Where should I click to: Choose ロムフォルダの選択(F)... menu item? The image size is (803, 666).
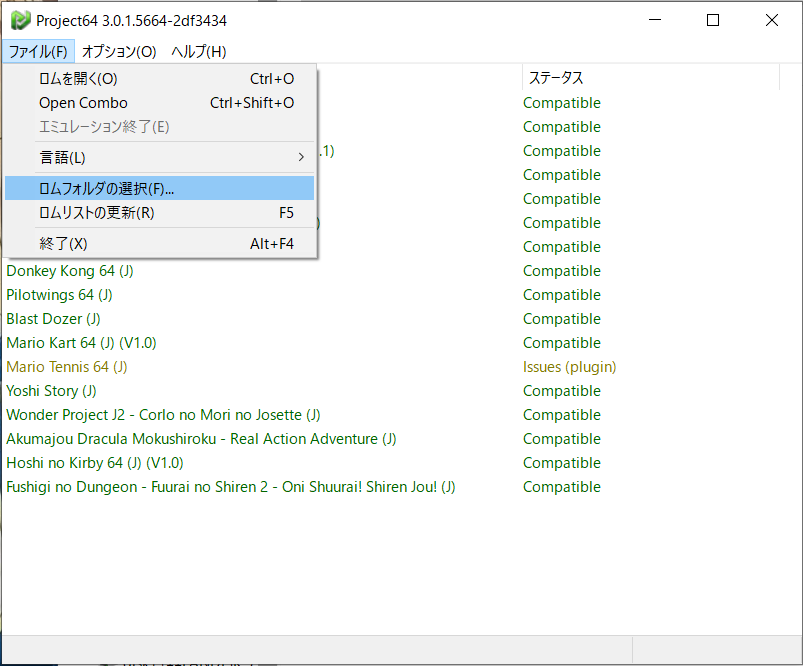pyautogui.click(x=159, y=189)
